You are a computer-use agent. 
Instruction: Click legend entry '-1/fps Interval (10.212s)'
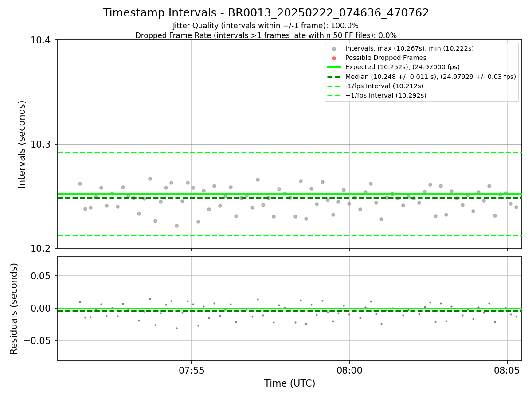[x=384, y=86]
